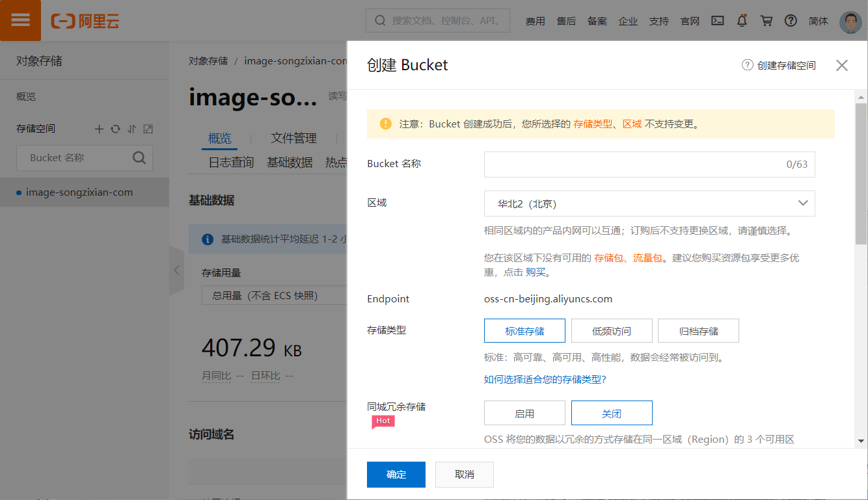Open the 备案 menu
Image resolution: width=868 pixels, height=500 pixels.
coord(597,21)
